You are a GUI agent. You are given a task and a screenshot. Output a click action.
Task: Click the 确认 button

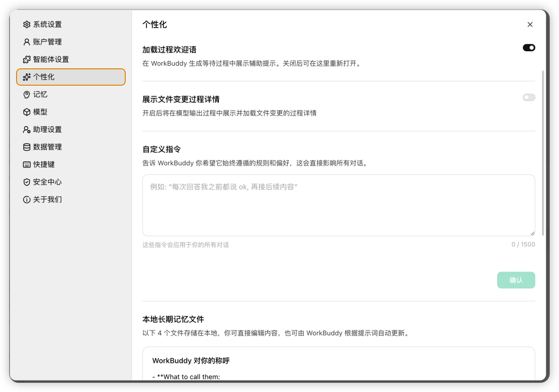[x=516, y=280]
